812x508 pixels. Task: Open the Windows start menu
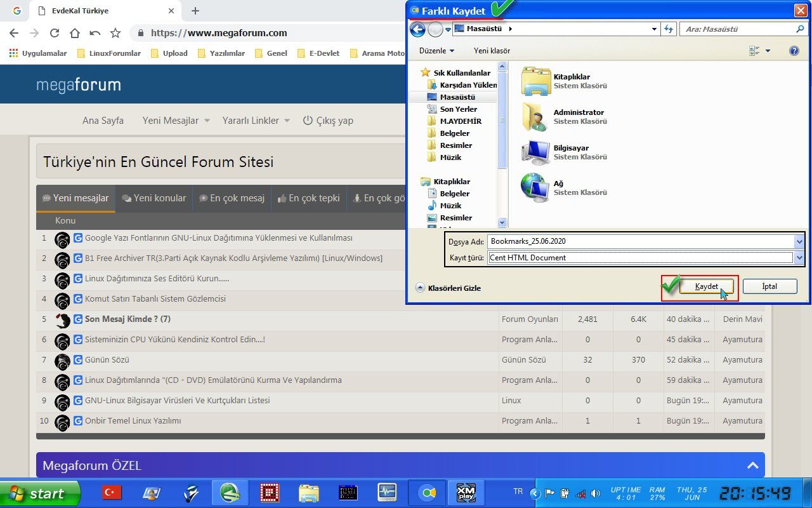tap(40, 493)
